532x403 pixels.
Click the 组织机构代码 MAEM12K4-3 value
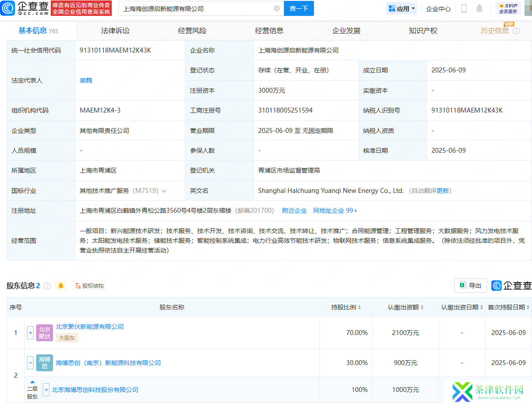tap(100, 110)
